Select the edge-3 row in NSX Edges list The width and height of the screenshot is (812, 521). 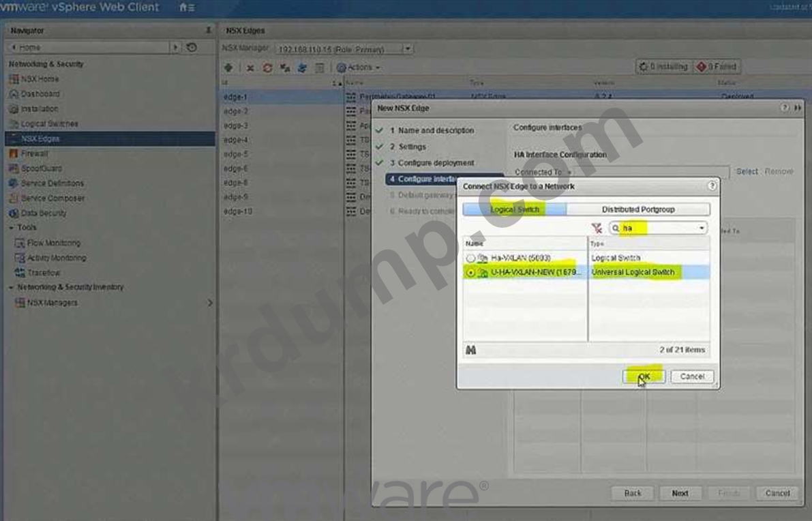point(282,126)
